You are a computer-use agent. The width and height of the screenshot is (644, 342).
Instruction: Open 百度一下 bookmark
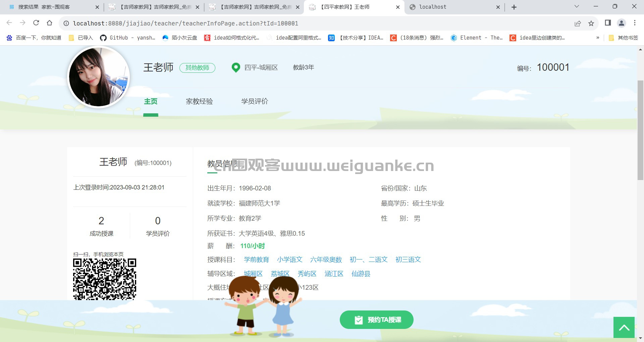34,38
